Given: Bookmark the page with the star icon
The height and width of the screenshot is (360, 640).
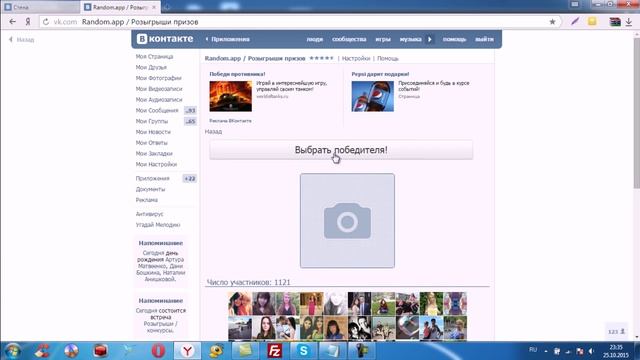Looking at the screenshot, I should (x=552, y=22).
